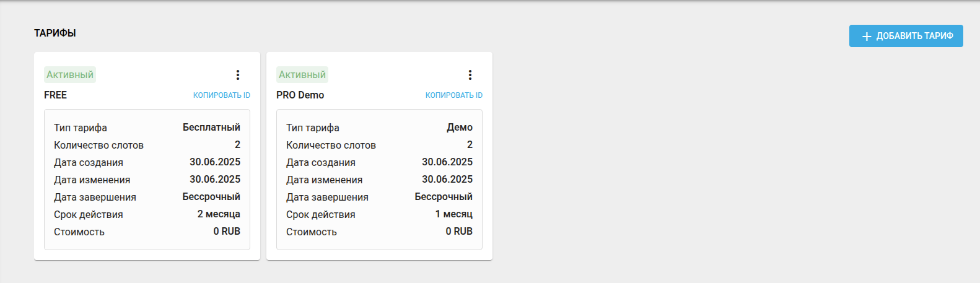Open the three-dot menu on FREE card

[x=238, y=75]
